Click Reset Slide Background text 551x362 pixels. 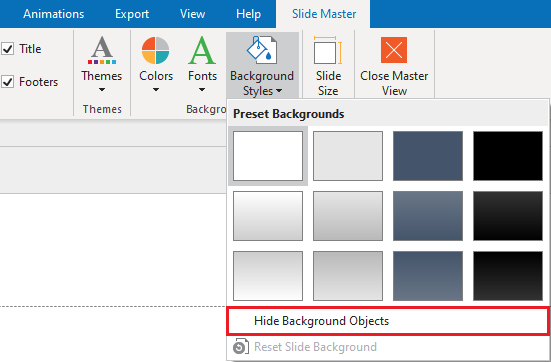click(x=315, y=347)
